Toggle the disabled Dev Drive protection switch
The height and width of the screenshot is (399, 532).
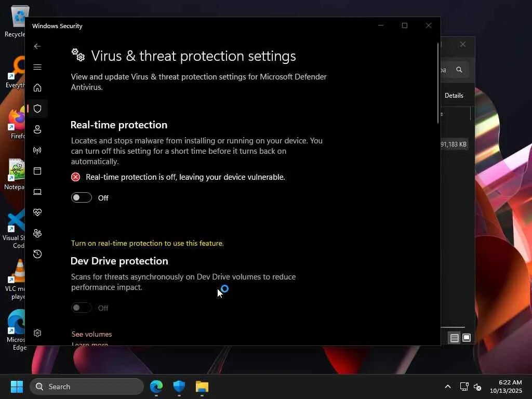click(82, 308)
